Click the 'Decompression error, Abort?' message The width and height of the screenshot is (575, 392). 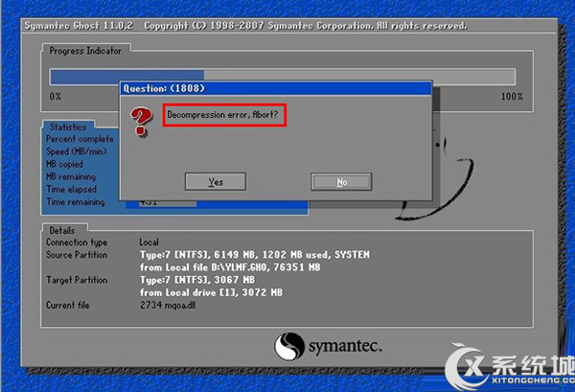click(222, 115)
